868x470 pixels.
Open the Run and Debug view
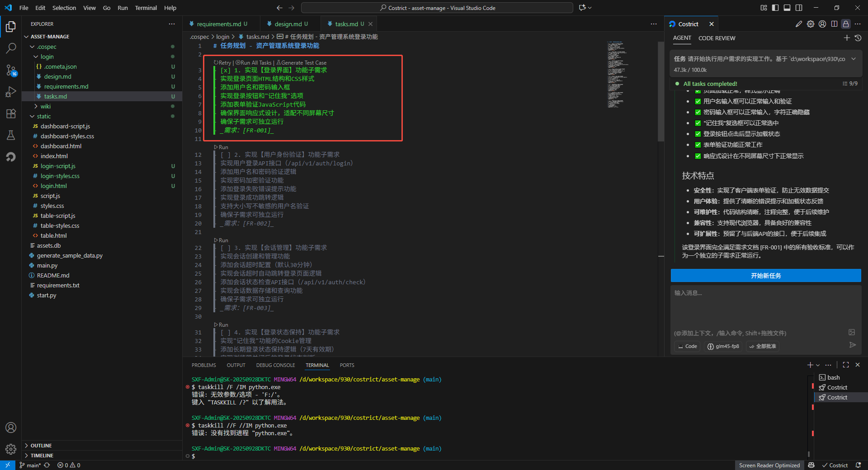pos(11,92)
